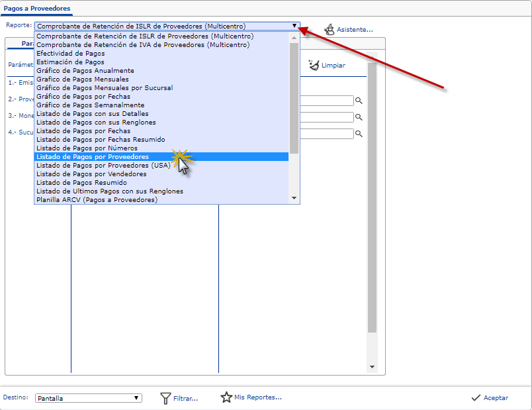Select Listado de Pagos por Fechas
The width and height of the screenshot is (532, 410).
162,130
